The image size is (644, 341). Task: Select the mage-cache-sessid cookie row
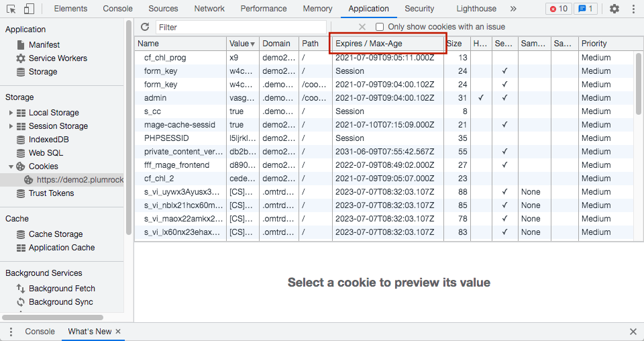point(384,125)
